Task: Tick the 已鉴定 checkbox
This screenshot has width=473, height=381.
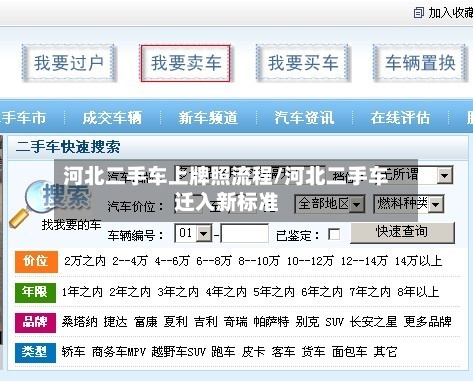Action: 334,234
